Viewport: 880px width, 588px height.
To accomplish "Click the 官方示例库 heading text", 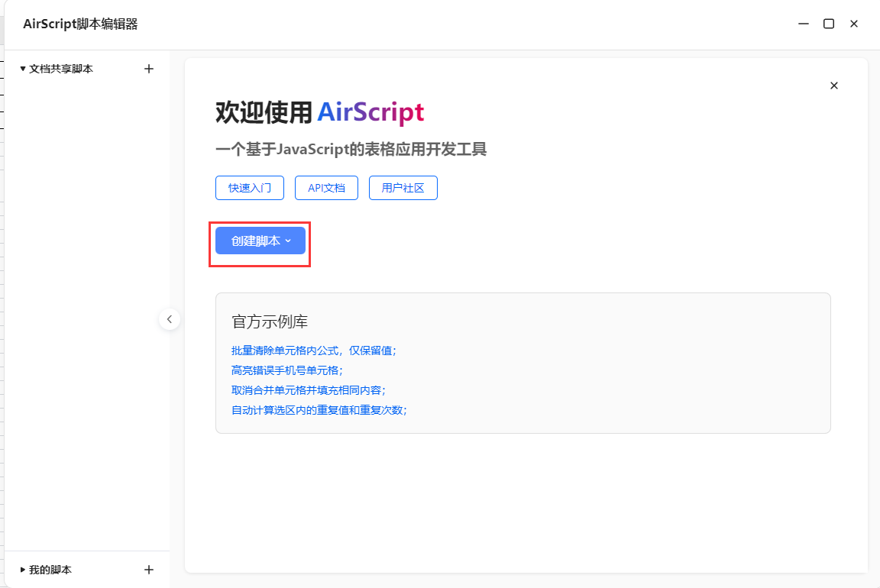I will click(270, 322).
